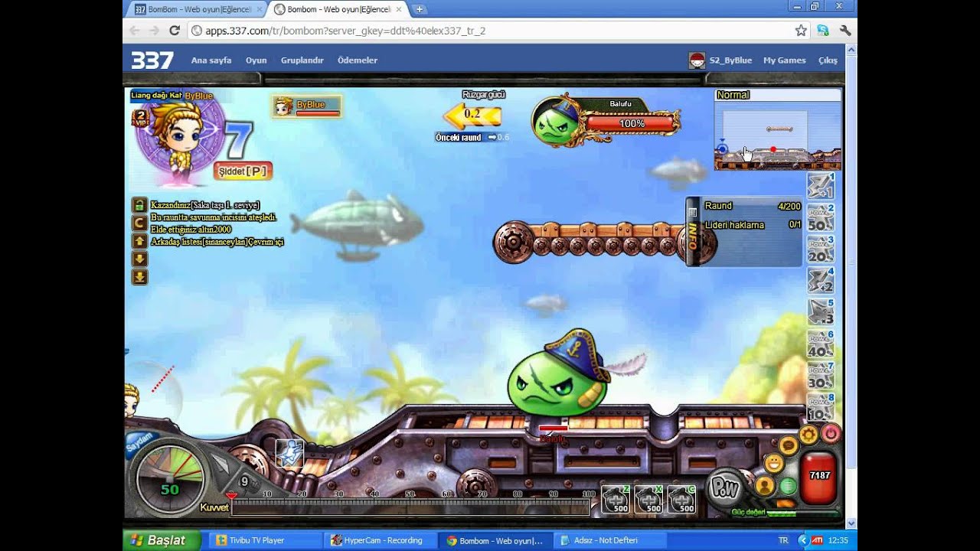This screenshot has width=980, height=551.
Task: Collapse the INFO side tab
Action: pyautogui.click(x=692, y=231)
